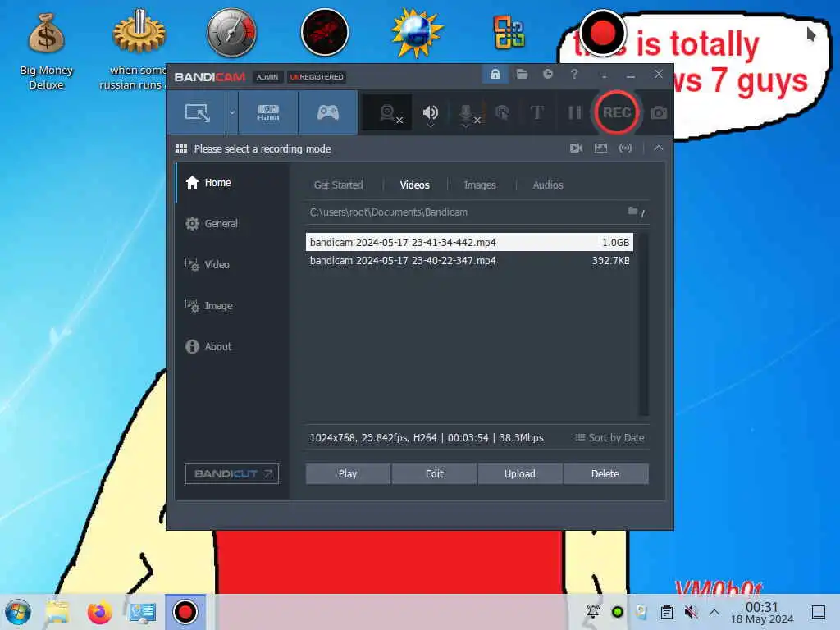Open the Start menu orb
The height and width of the screenshot is (630, 840).
pyautogui.click(x=18, y=612)
